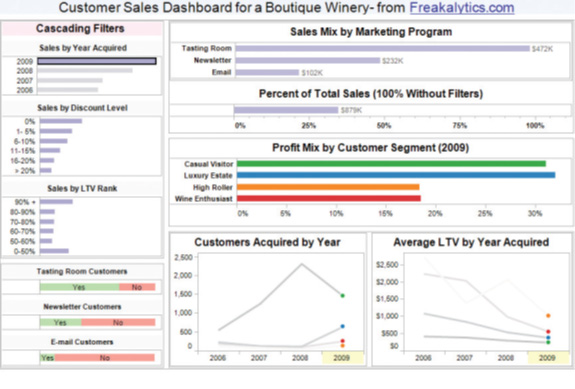Select the 0% discount level bar
The image size is (575, 389).
click(x=61, y=121)
